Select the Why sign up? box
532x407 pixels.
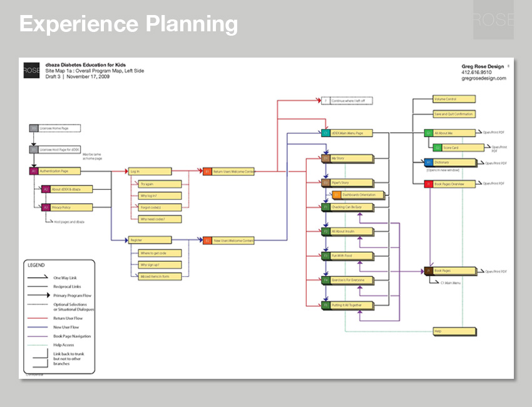(x=160, y=265)
